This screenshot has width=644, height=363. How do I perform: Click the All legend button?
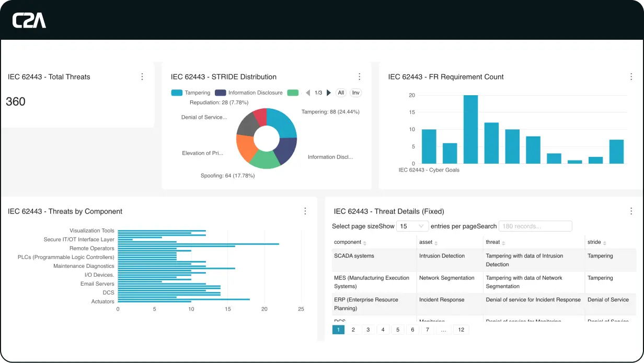pos(341,93)
